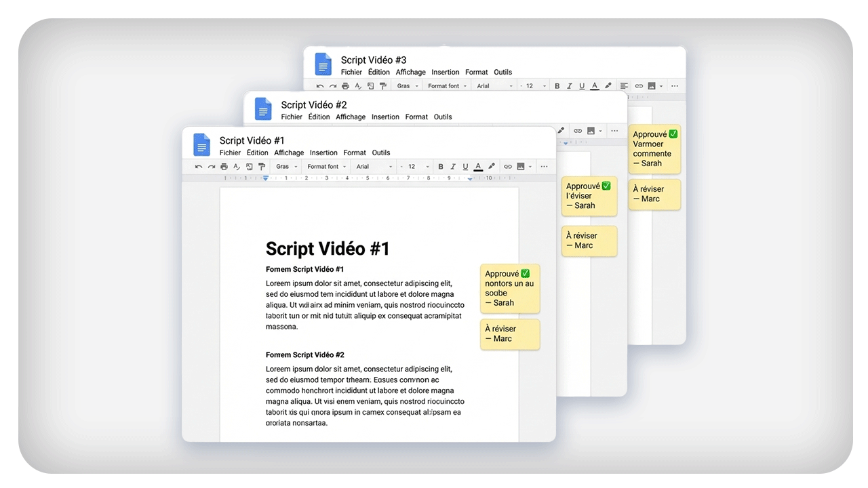The width and height of the screenshot is (868, 488).
Task: Toggle underline in Script Vidéo #1 toolbar
Action: coord(465,167)
